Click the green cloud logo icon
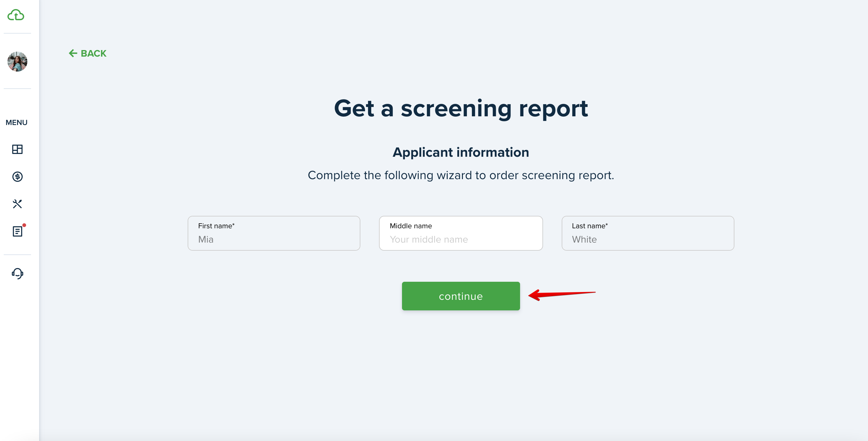Screen dimensions: 868x441 click(16, 15)
